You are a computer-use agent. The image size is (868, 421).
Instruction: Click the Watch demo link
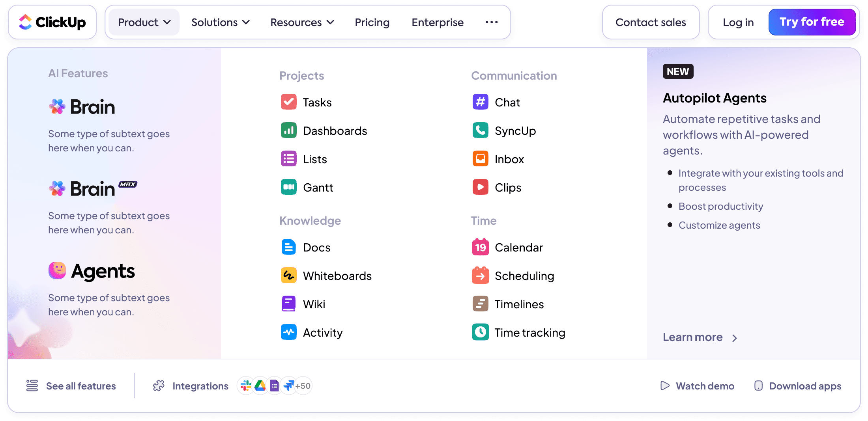click(x=705, y=386)
